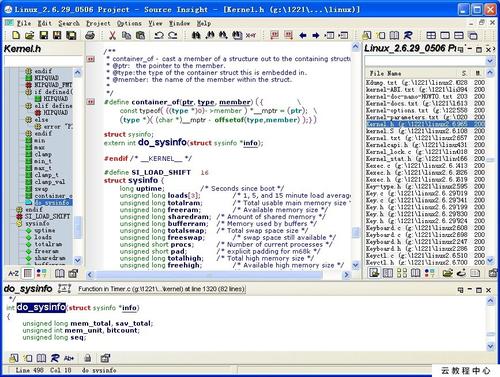
Task: Open the project file name dropdown arrow
Action: point(490,61)
